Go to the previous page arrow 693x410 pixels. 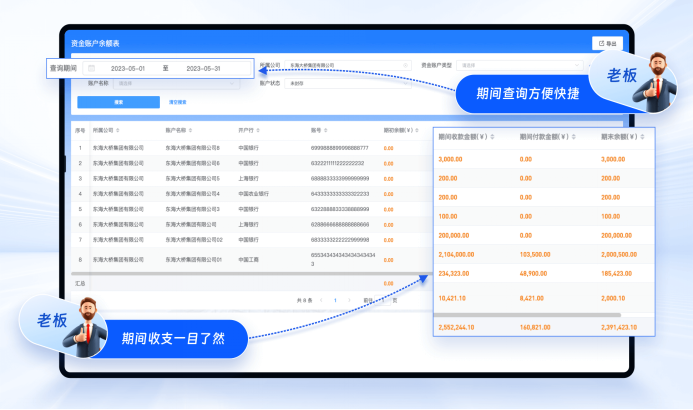click(x=323, y=300)
